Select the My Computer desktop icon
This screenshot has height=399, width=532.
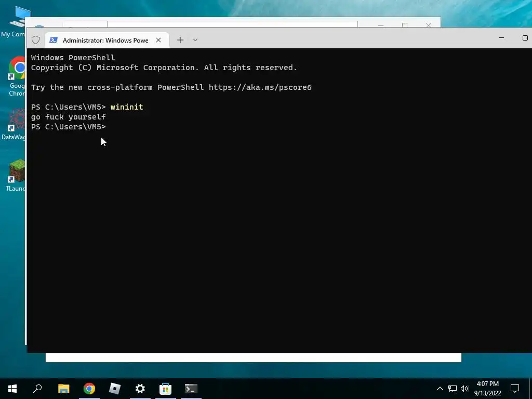[13, 21]
